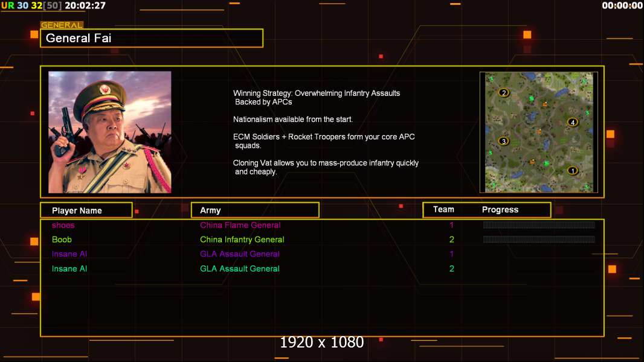Click start position 1 marker on minimap

pyautogui.click(x=572, y=171)
